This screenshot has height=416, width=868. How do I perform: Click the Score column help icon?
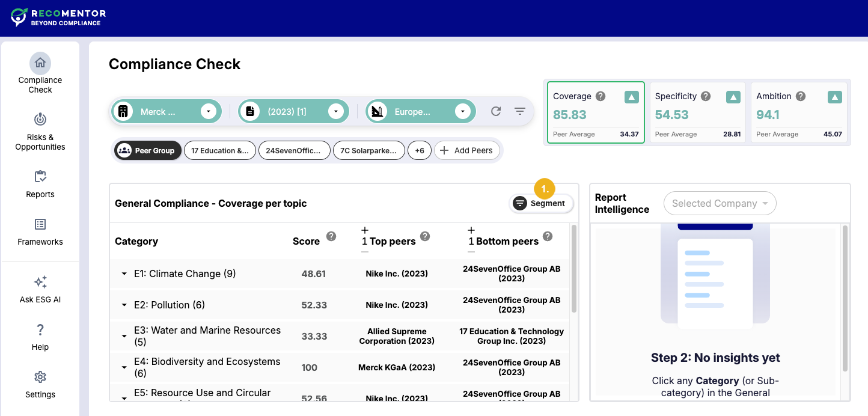tap(331, 236)
